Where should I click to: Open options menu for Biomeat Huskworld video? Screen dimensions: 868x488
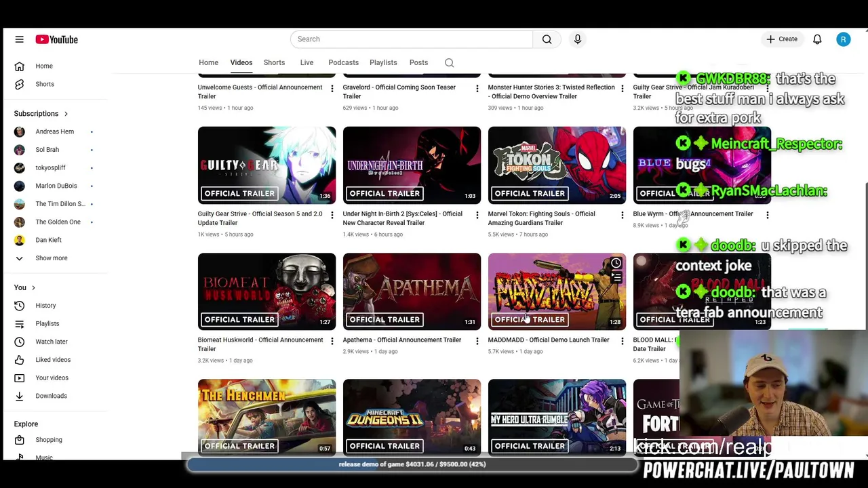332,342
